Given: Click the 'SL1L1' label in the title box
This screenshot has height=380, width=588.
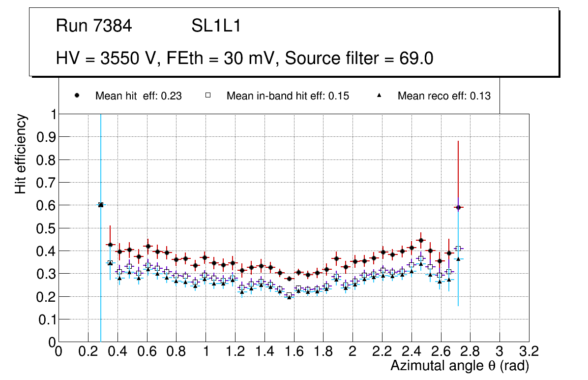Looking at the screenshot, I should [x=216, y=26].
